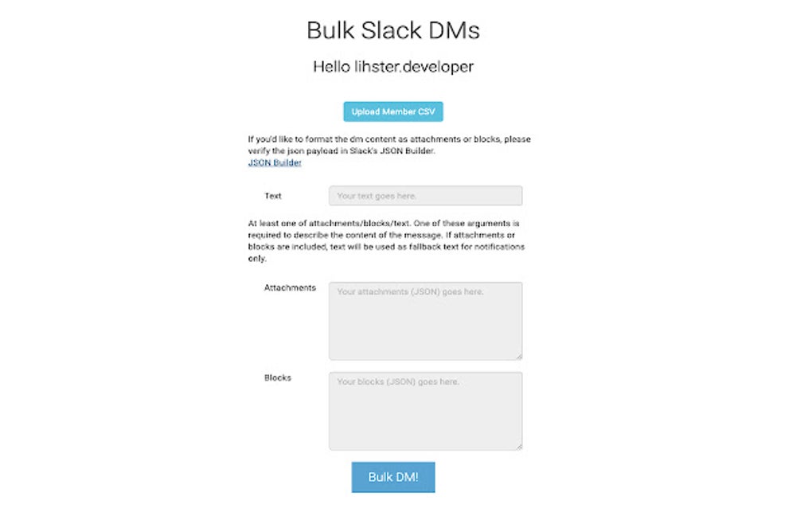Viewport: 812px width, 508px height.
Task: Focus the Attachments JSON textarea
Action: click(x=425, y=318)
